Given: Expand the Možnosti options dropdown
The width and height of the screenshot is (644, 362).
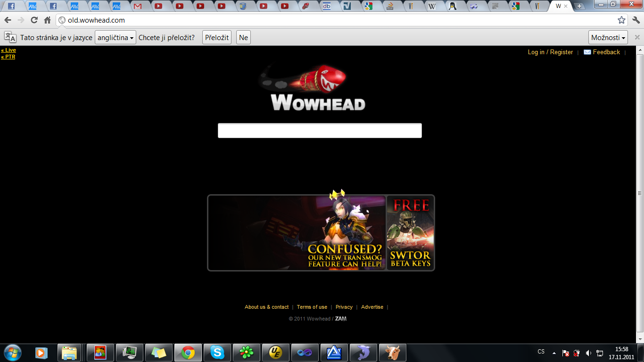Looking at the screenshot, I should [x=608, y=38].
